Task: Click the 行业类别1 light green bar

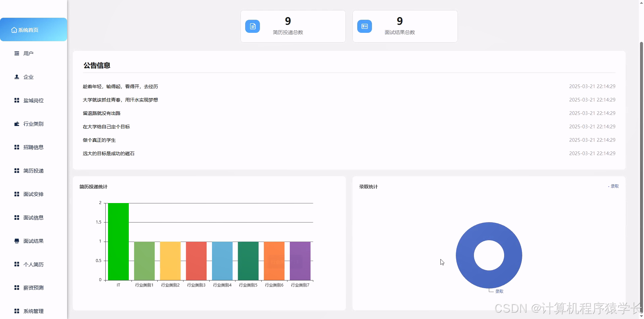Action: [144, 261]
